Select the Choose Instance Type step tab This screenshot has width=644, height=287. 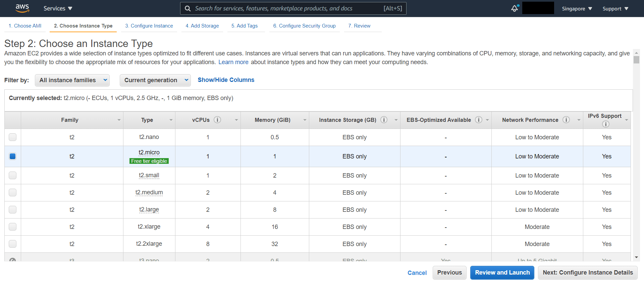coord(83,26)
